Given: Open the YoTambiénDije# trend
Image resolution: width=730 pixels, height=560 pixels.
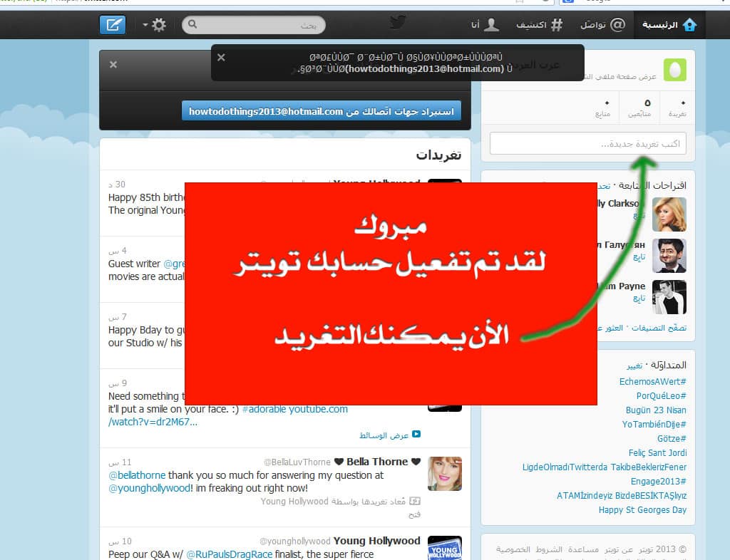Looking at the screenshot, I should tap(654, 424).
